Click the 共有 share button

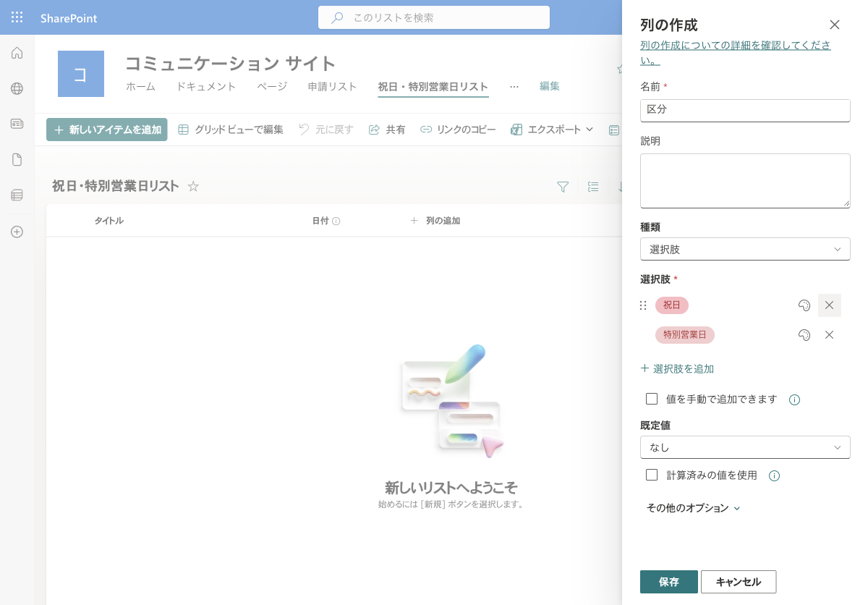[x=387, y=130]
